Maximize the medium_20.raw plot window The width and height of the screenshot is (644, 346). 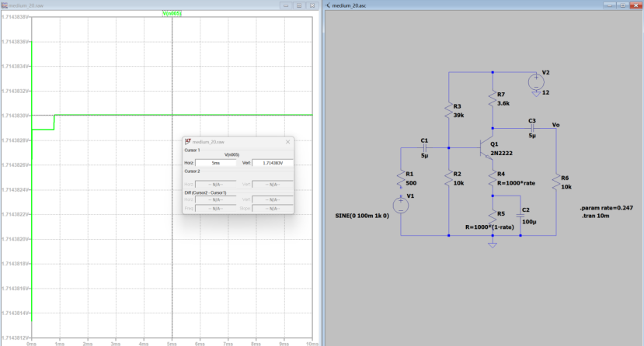click(299, 5)
